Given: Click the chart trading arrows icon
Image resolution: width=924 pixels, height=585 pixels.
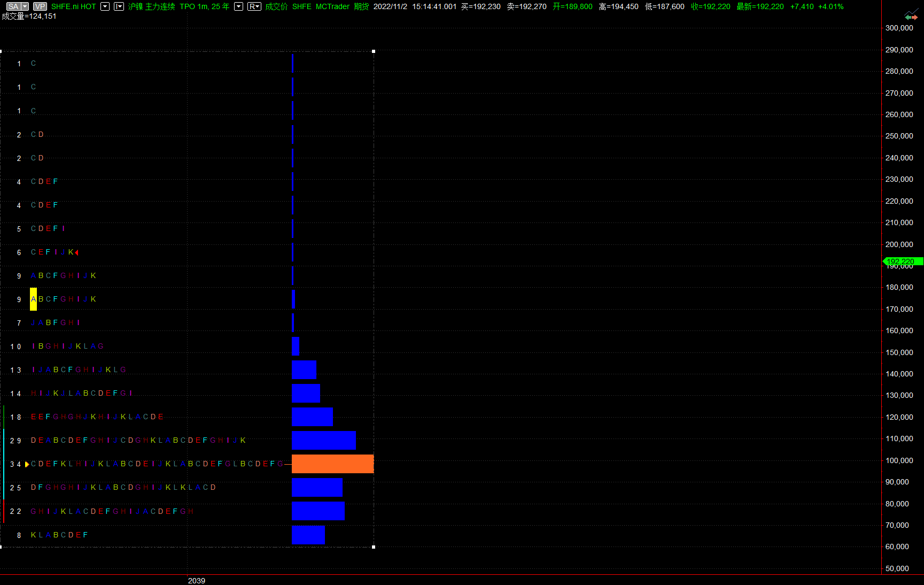Looking at the screenshot, I should pyautogui.click(x=911, y=16).
